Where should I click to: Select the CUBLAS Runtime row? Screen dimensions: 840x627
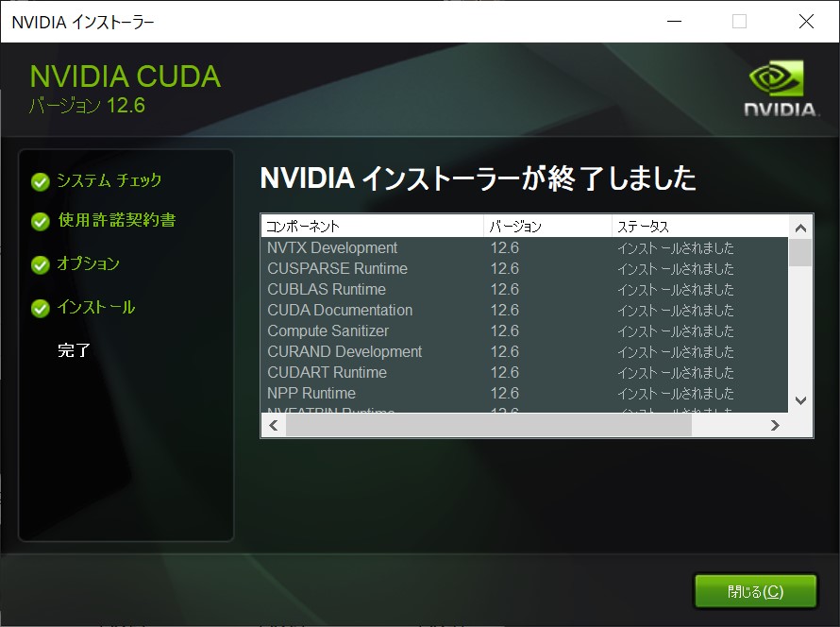click(525, 289)
